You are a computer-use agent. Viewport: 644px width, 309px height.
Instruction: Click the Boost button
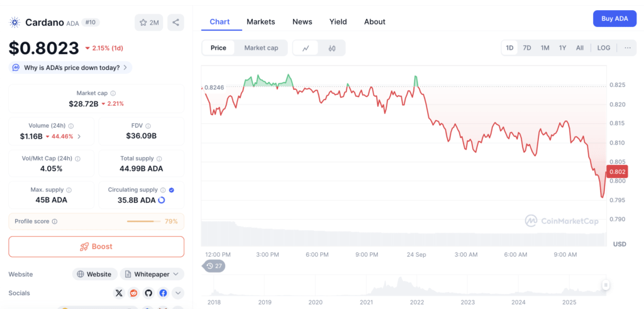[96, 247]
